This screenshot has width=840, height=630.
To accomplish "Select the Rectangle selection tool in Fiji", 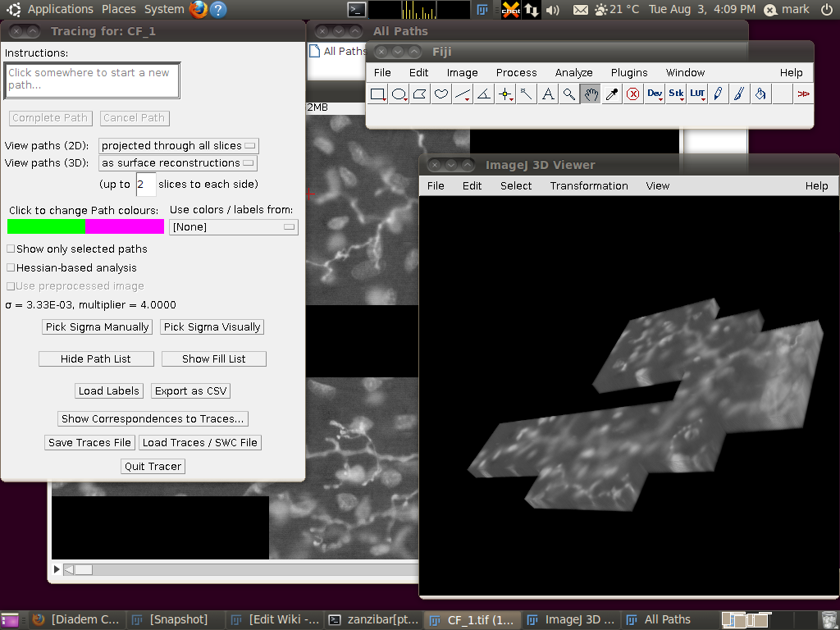I will click(377, 94).
